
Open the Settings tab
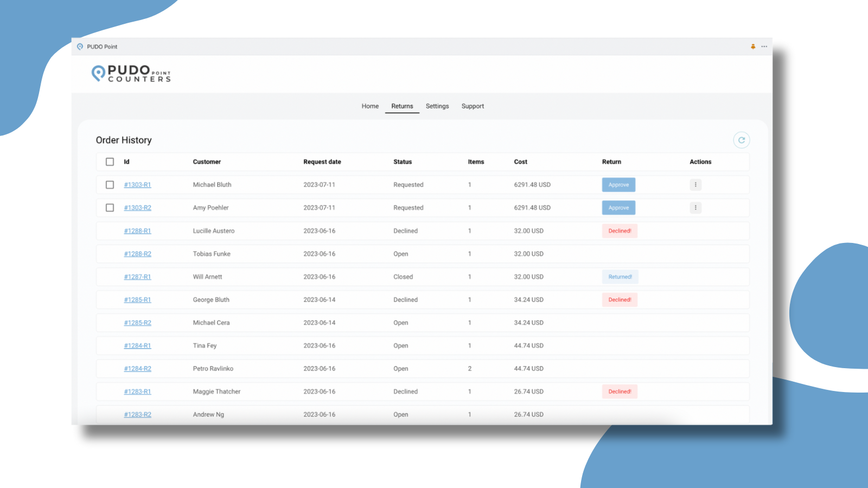(x=437, y=106)
